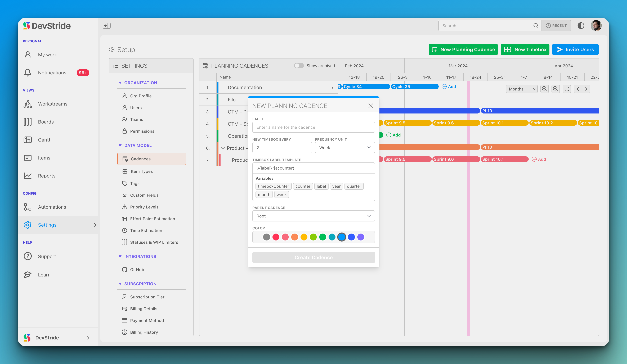
Task: Click the search magnifier icon
Action: [x=536, y=26]
